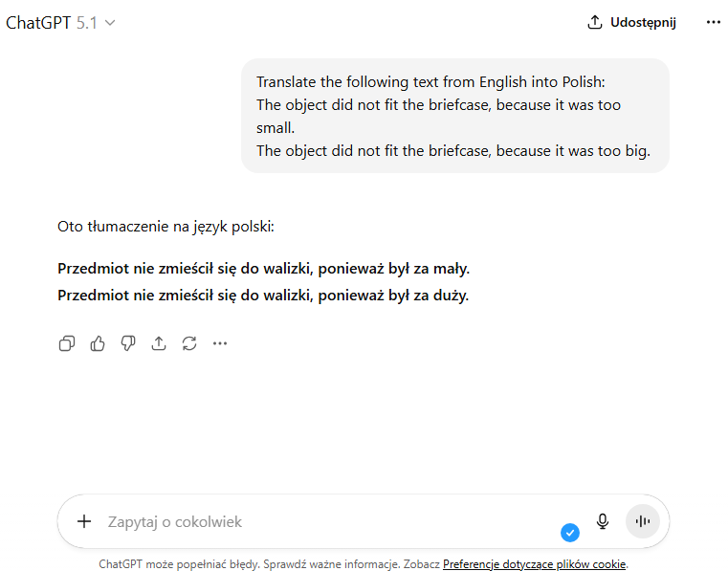Click the translated line ending 'był za duży'
The width and height of the screenshot is (728, 571).
263,296
